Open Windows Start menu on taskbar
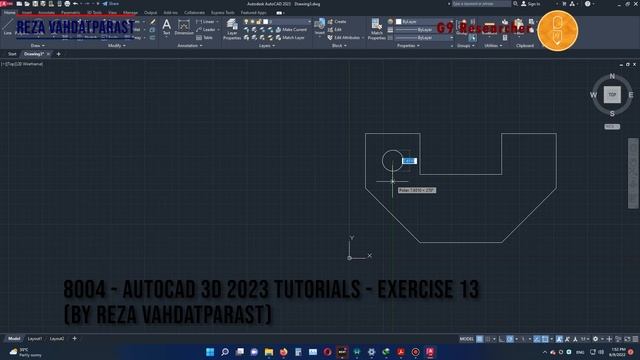 (x=210, y=352)
